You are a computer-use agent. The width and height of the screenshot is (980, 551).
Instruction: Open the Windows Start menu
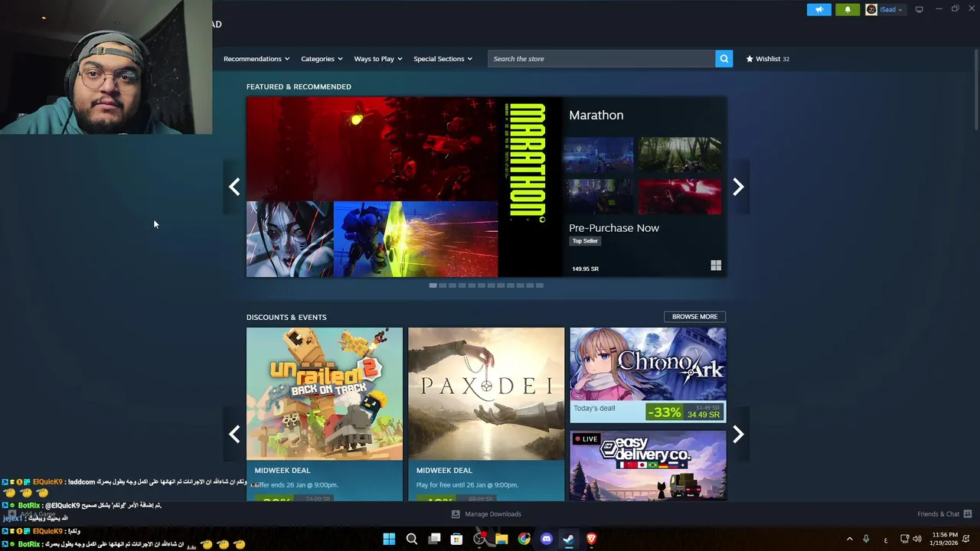click(x=389, y=539)
